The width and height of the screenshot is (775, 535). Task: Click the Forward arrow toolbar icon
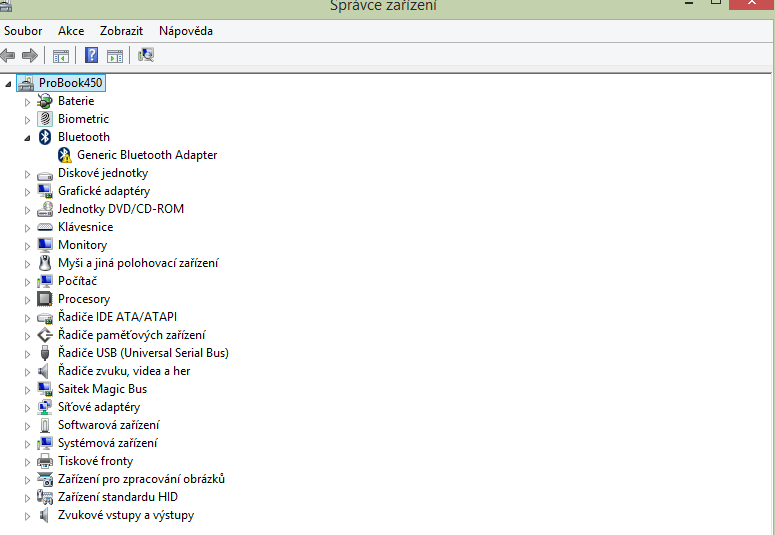tap(30, 55)
